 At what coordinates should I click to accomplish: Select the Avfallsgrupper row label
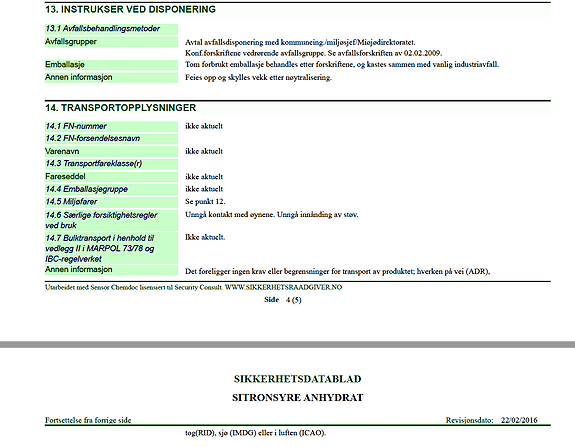(x=71, y=42)
